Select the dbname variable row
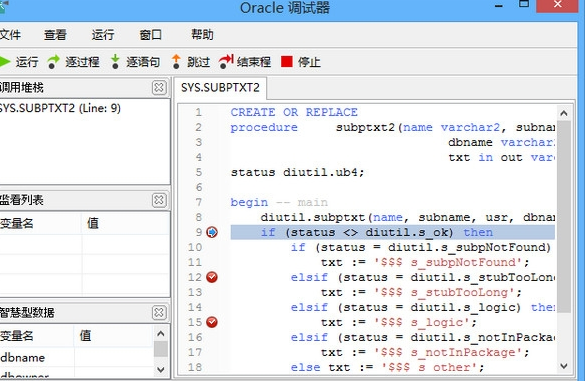587x381 pixels. tap(76, 358)
